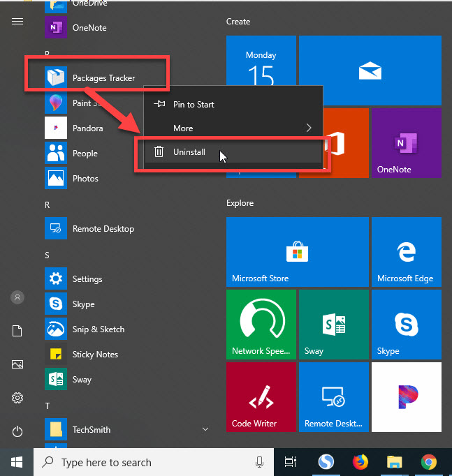Viewport: 452px width, 476px height.
Task: Open the OneNote app list icon
Action: point(56,27)
